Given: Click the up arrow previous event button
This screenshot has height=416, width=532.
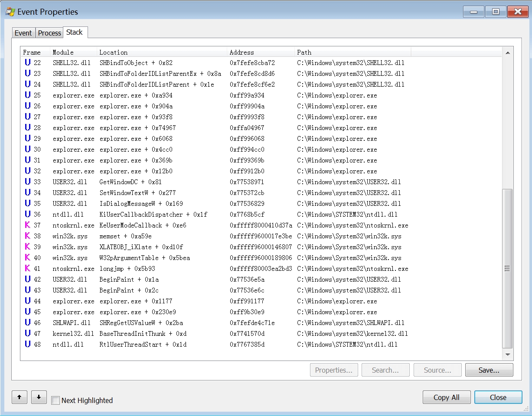Looking at the screenshot, I should tap(20, 397).
